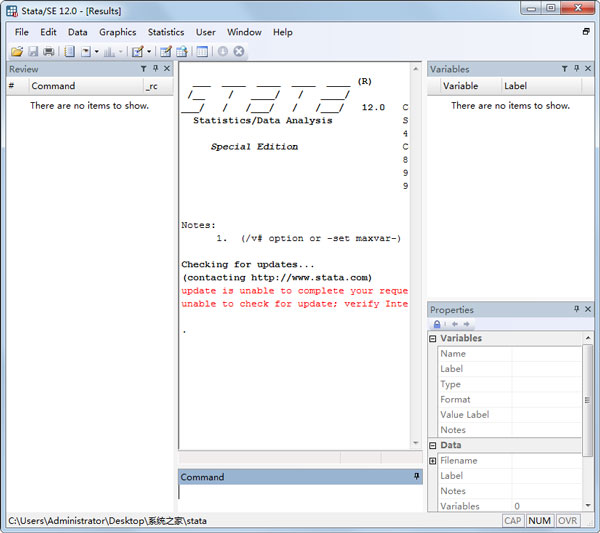
Task: Click the Clear more-condition down arrow icon
Action: (223, 51)
